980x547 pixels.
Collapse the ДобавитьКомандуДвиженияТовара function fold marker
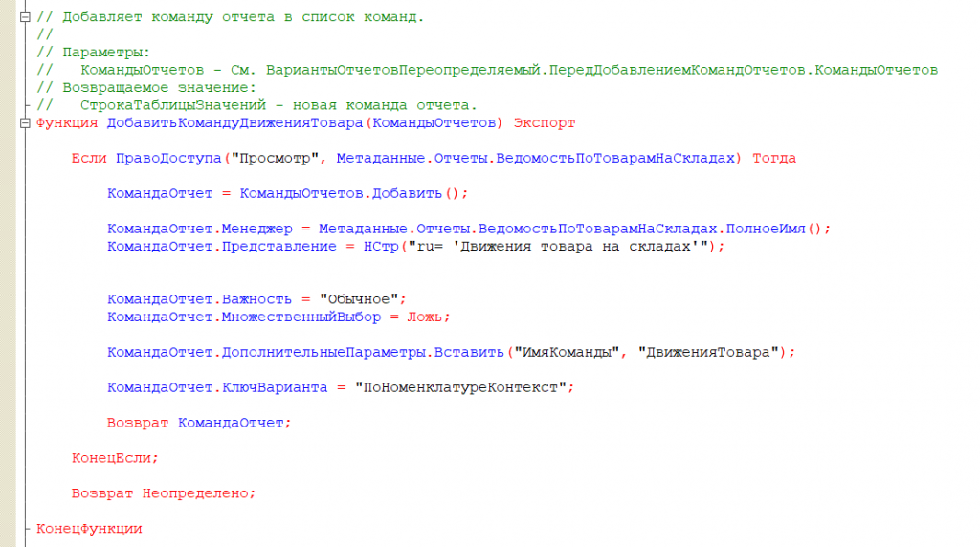click(25, 123)
